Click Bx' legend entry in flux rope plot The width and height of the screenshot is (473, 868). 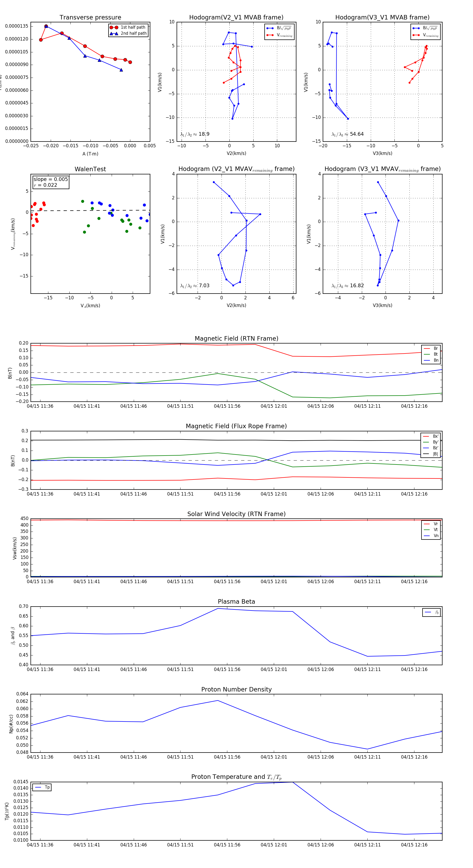(431, 436)
